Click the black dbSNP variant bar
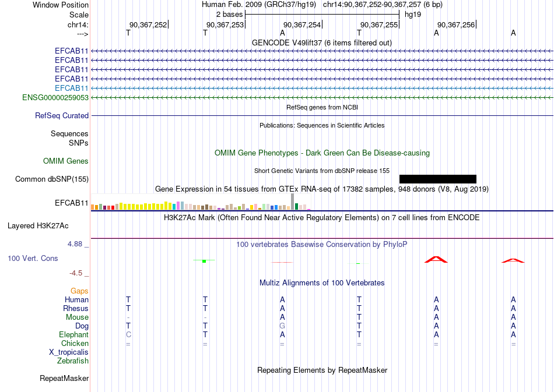This screenshot has height=392, width=554. coord(438,179)
